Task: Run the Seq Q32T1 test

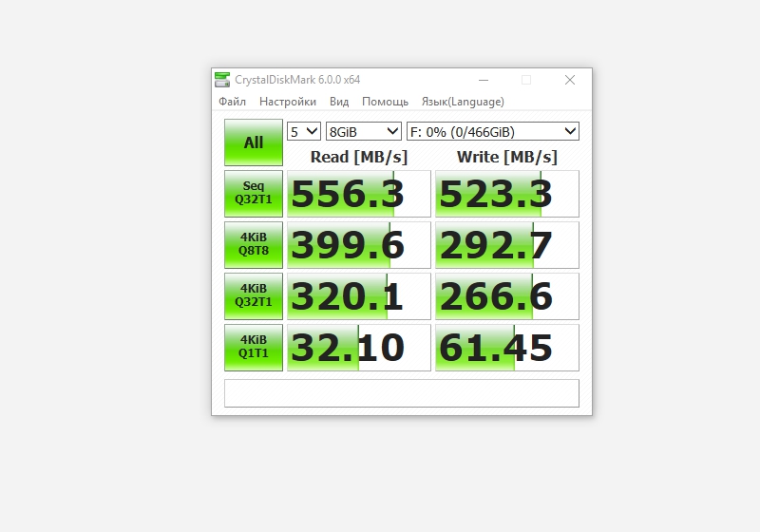Action: (254, 193)
